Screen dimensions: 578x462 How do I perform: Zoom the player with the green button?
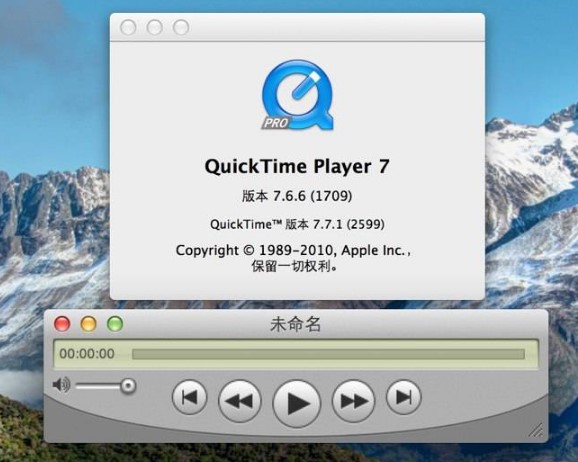click(115, 324)
